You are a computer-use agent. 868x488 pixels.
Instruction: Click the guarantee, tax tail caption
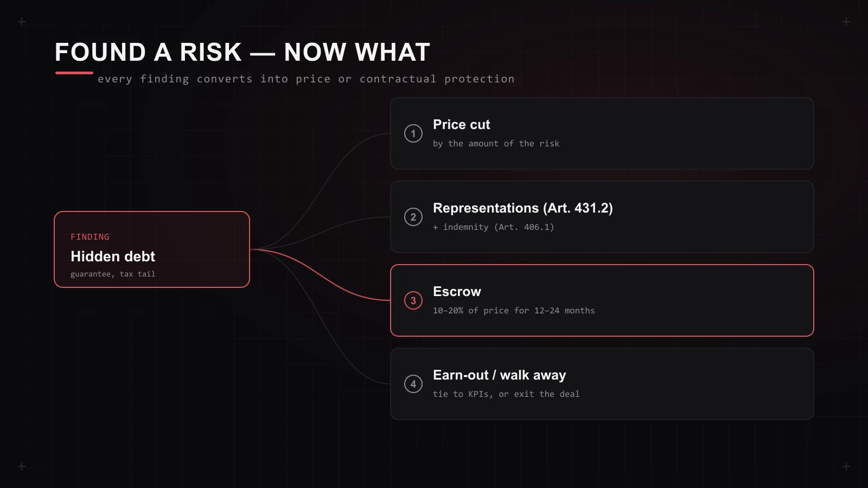click(113, 274)
